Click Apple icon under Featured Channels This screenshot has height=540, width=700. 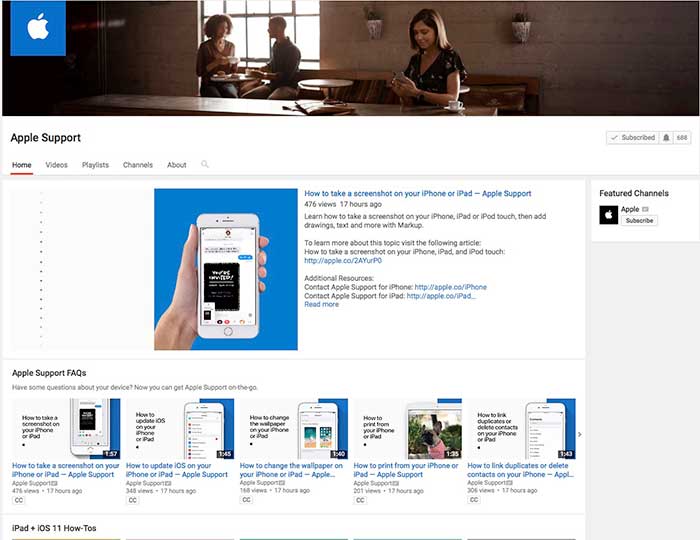coord(608,214)
